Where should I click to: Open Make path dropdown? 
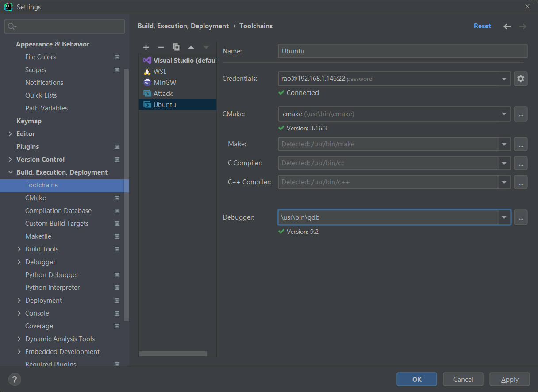click(504, 144)
